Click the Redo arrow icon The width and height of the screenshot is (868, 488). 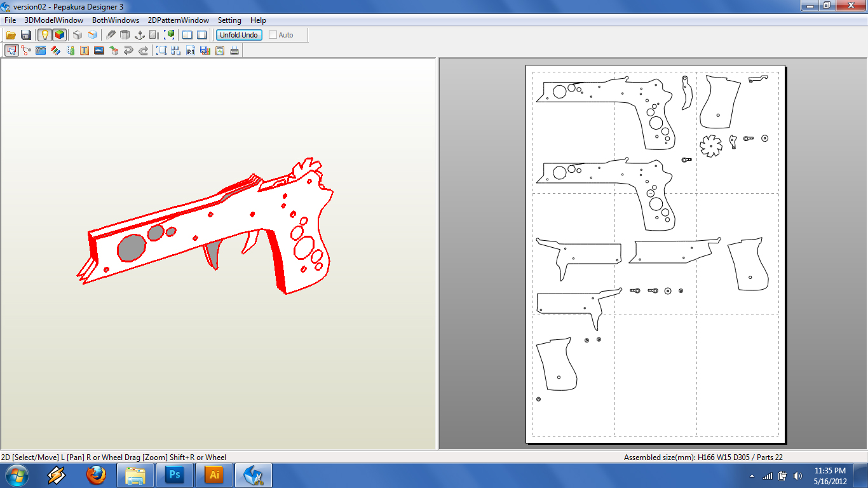pyautogui.click(x=143, y=50)
